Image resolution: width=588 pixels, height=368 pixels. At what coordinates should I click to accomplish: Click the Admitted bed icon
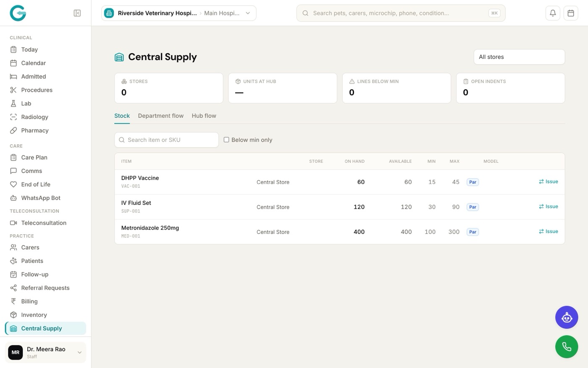click(13, 77)
